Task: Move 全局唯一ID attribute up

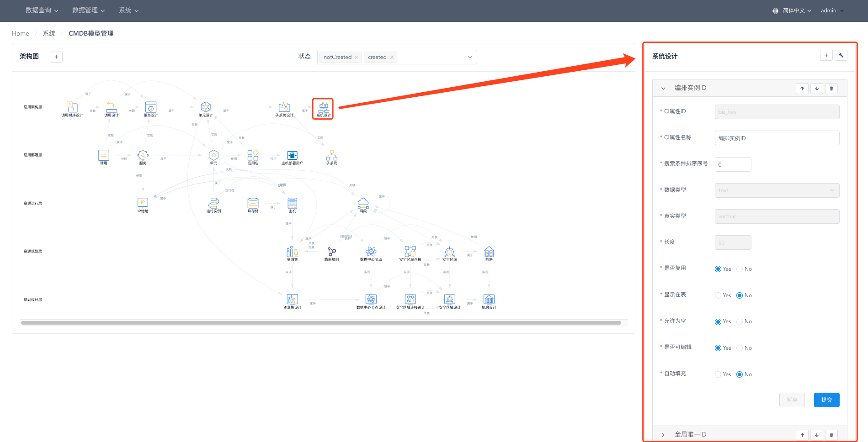Action: (802, 435)
